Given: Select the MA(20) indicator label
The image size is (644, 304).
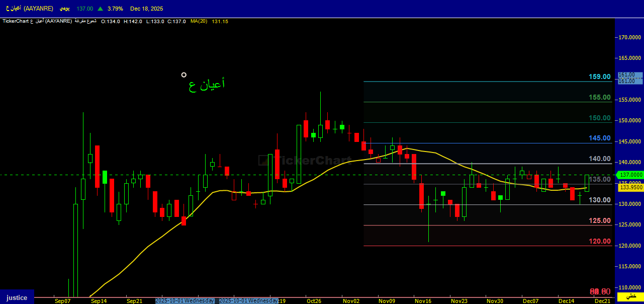Looking at the screenshot, I should click(x=199, y=22).
